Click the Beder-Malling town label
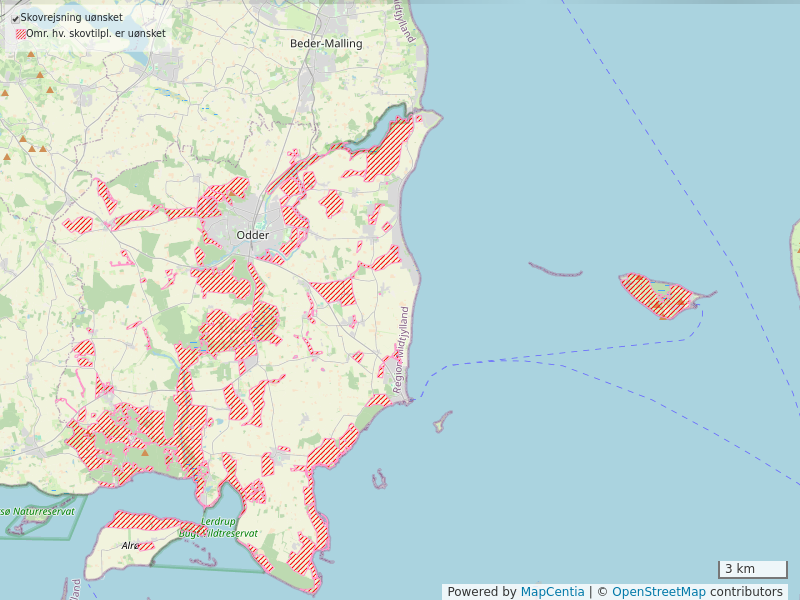The width and height of the screenshot is (800, 600). [326, 44]
